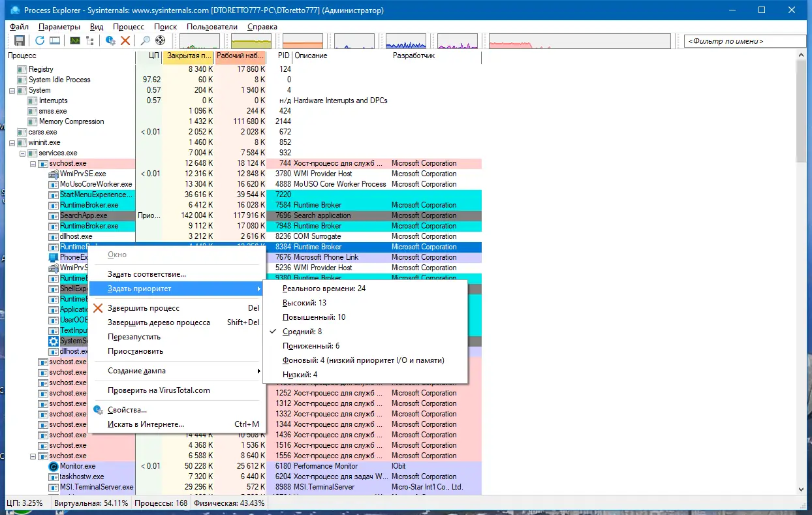Open the Пользователи menu
The width and height of the screenshot is (812, 515).
pyautogui.click(x=212, y=27)
